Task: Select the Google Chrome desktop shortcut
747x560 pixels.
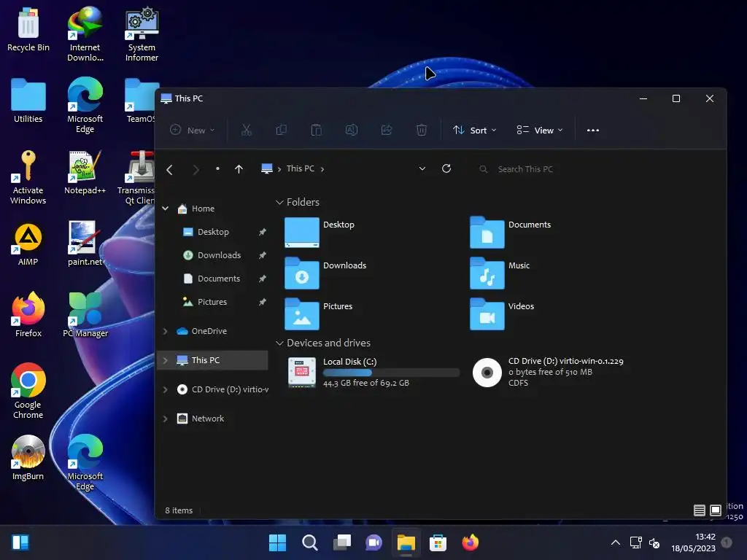Action: tap(28, 392)
